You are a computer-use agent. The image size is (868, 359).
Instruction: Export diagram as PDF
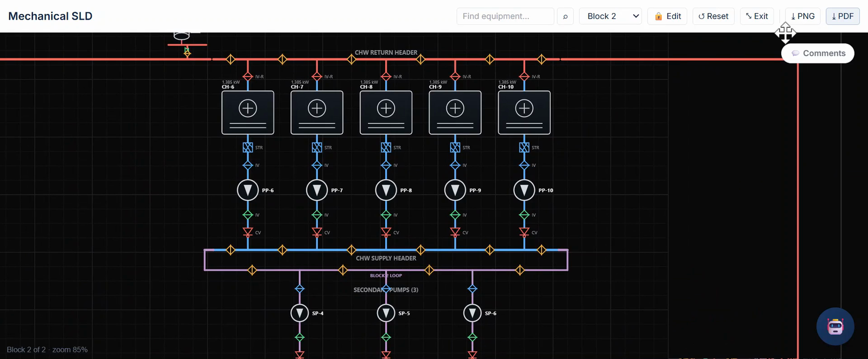[843, 16]
